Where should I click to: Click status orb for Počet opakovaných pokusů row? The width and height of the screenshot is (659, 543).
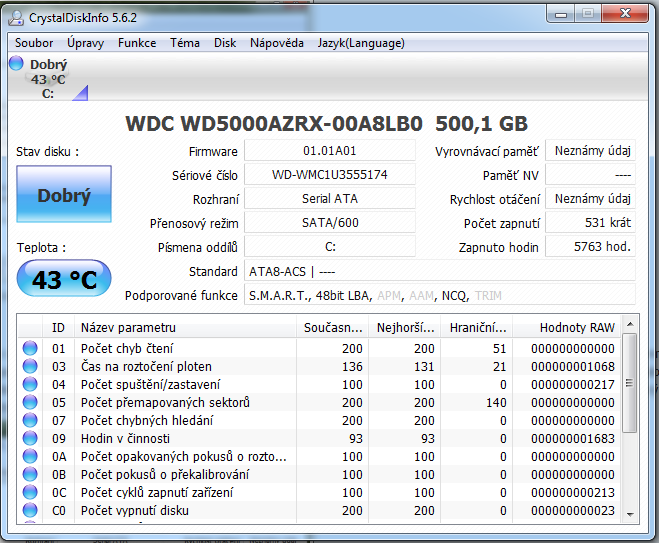30,456
